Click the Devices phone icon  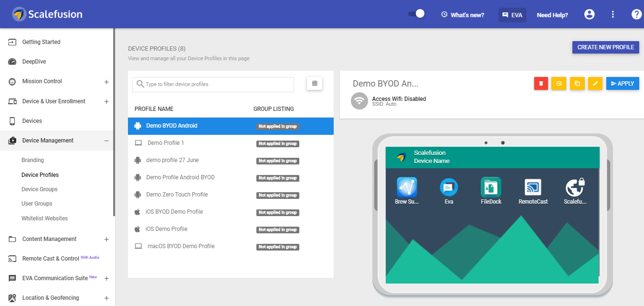click(x=12, y=121)
